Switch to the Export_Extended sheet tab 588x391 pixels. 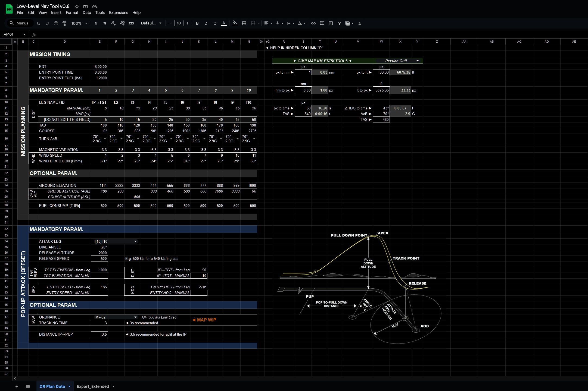[x=93, y=386]
